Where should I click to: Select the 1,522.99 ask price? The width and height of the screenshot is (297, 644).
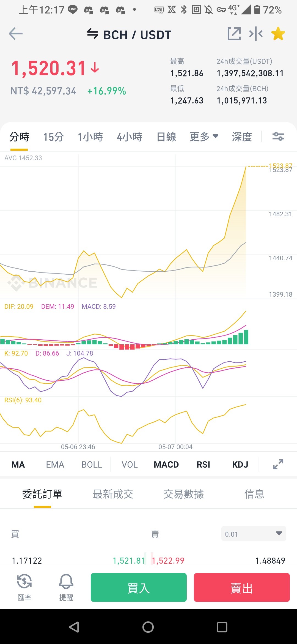(168, 561)
